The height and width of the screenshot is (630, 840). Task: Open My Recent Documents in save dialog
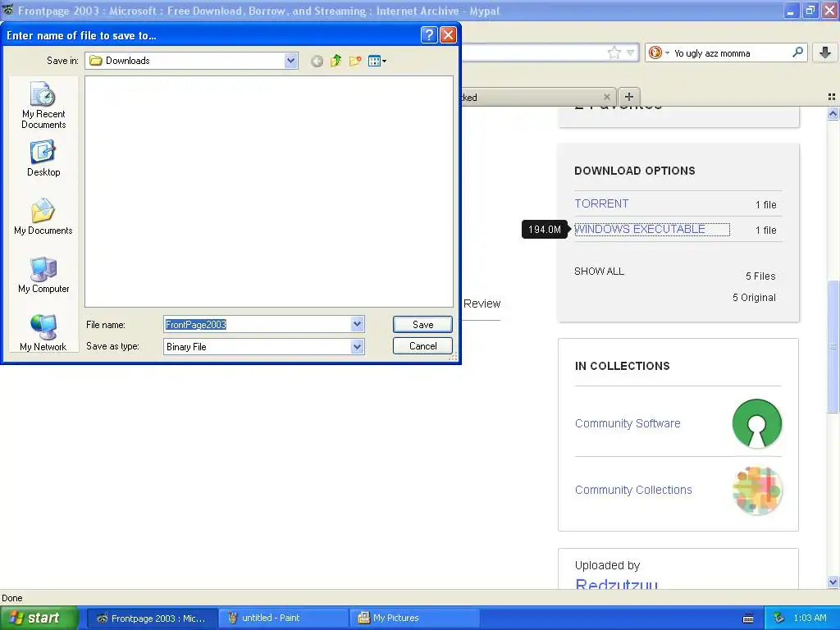click(43, 105)
